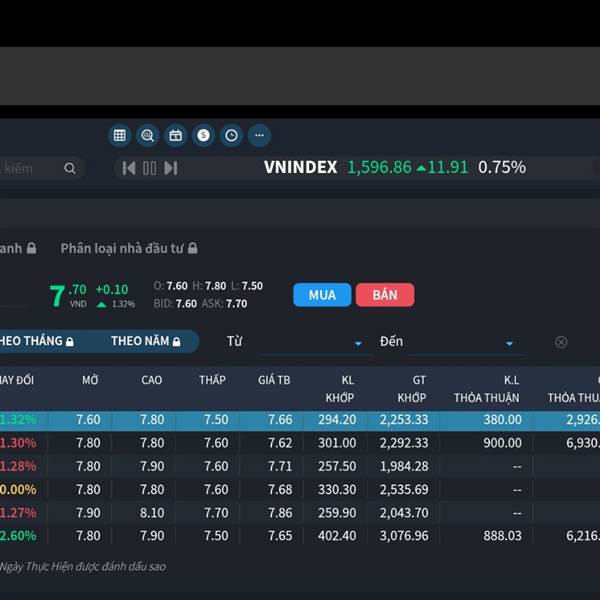
Task: Click the 301.00 volume cell
Action: [x=337, y=443]
